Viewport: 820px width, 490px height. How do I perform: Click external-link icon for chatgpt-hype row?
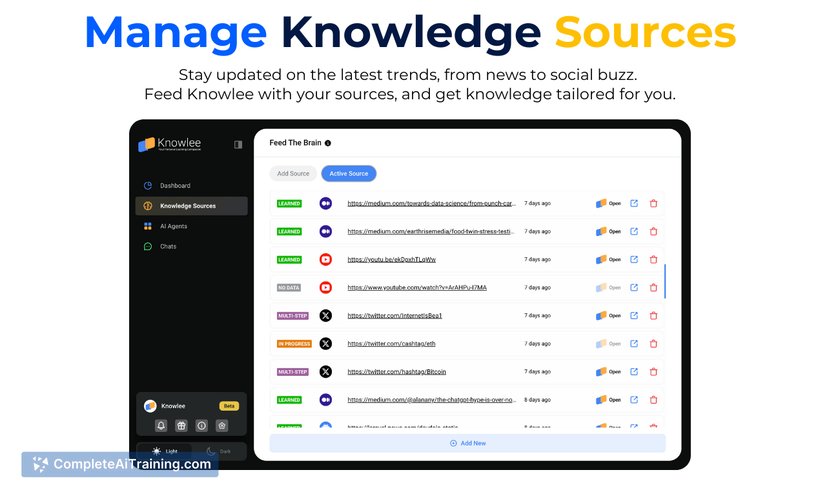[x=634, y=400]
